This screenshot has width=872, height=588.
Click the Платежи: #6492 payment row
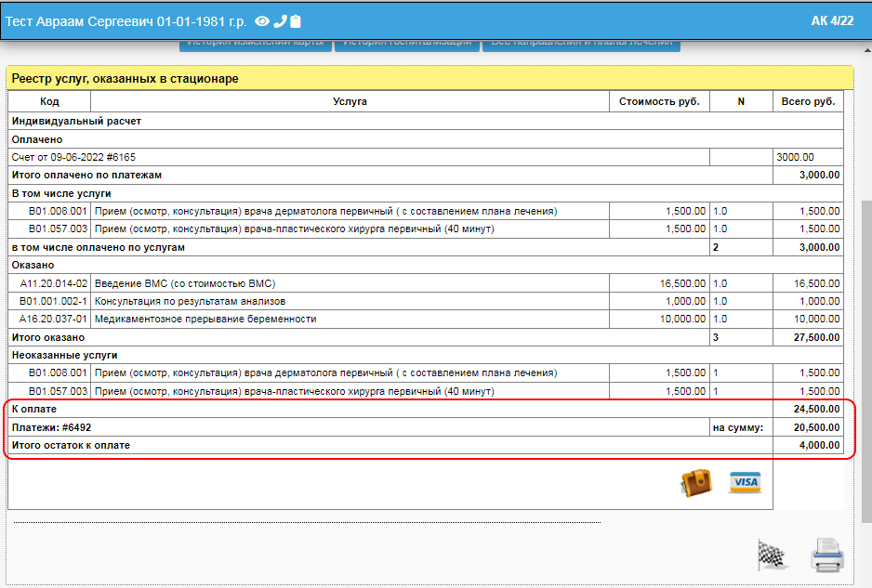point(51,427)
